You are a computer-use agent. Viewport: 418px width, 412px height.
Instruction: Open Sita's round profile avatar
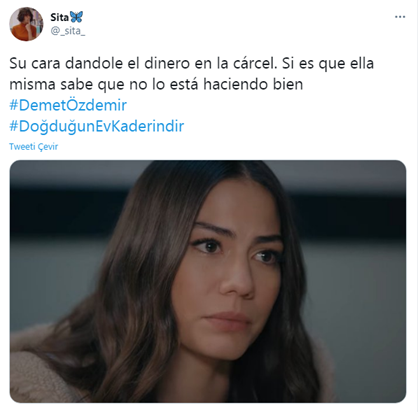(x=26, y=24)
